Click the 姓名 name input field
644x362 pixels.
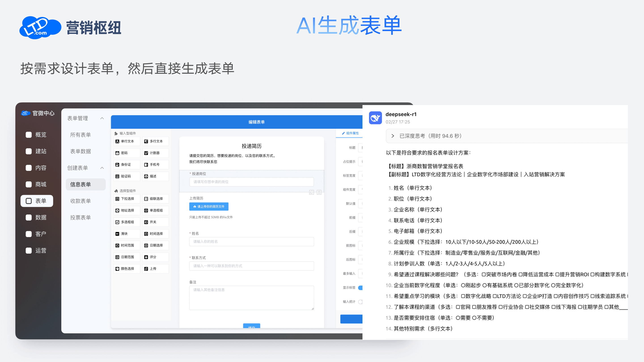click(x=252, y=242)
